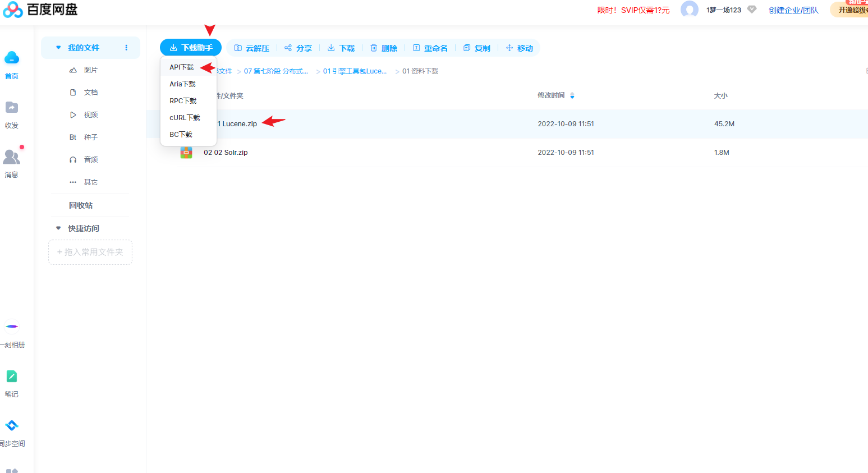Screen dimensions: 868x473
Task: Choose Aria下载 from the dropdown menu
Action: pos(183,84)
